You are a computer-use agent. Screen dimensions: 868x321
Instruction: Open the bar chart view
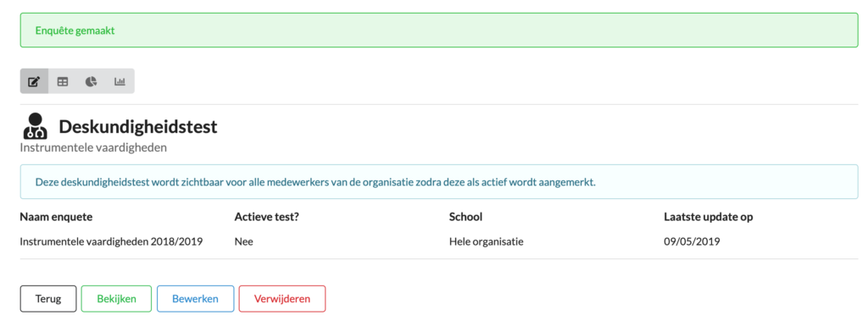point(120,81)
